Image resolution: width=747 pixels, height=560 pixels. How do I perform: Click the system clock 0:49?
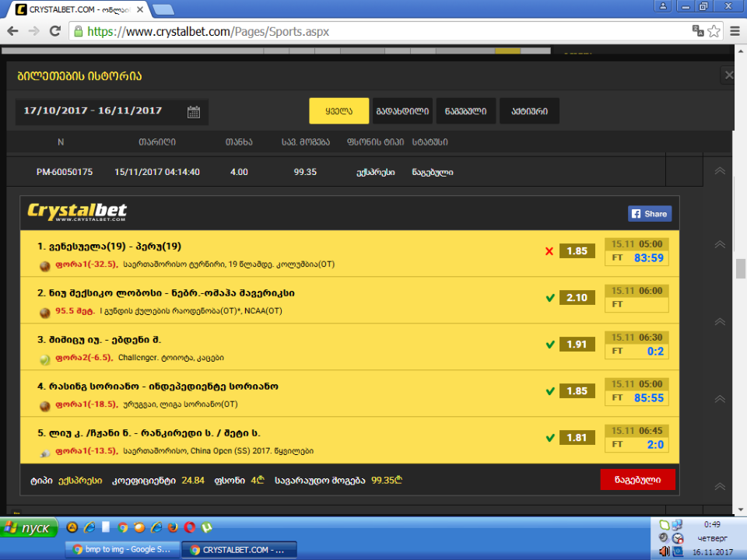click(712, 524)
